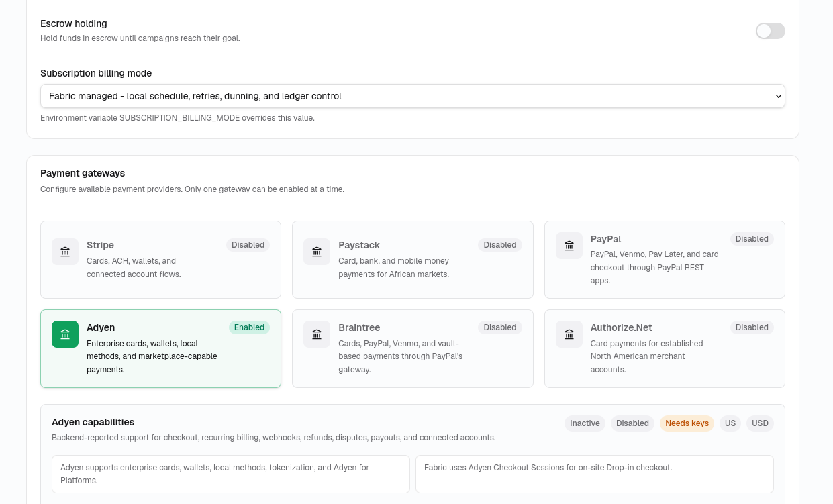Click the Disabled badge on Authorize.Net
Viewport: 833px width, 504px height.
pyautogui.click(x=752, y=327)
